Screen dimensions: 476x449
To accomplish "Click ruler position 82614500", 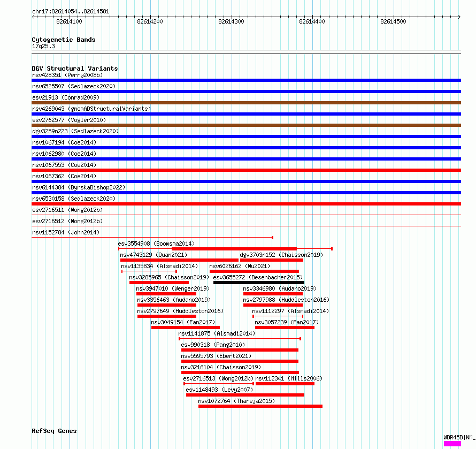I will (393, 21).
